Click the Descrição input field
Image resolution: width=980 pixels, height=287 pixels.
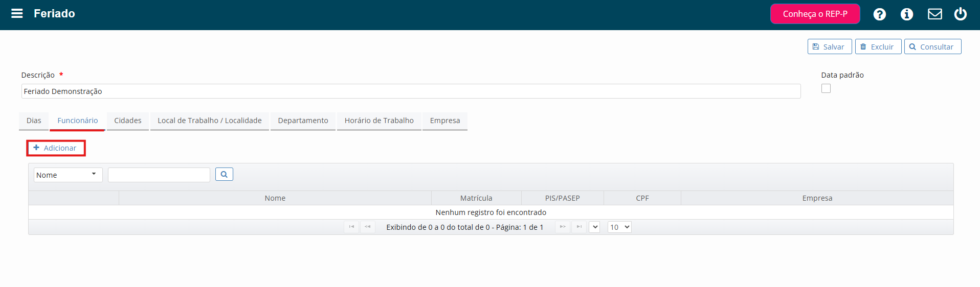click(x=411, y=91)
